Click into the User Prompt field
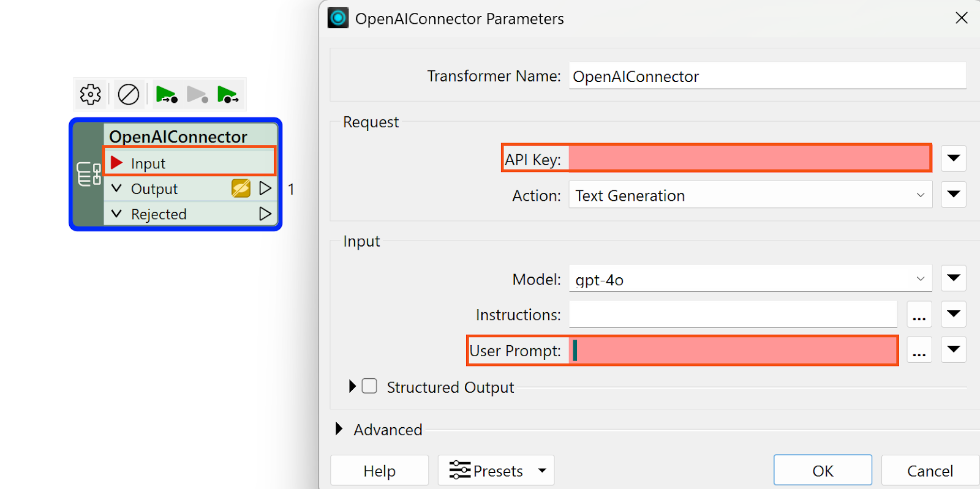The width and height of the screenshot is (980, 489). click(733, 350)
